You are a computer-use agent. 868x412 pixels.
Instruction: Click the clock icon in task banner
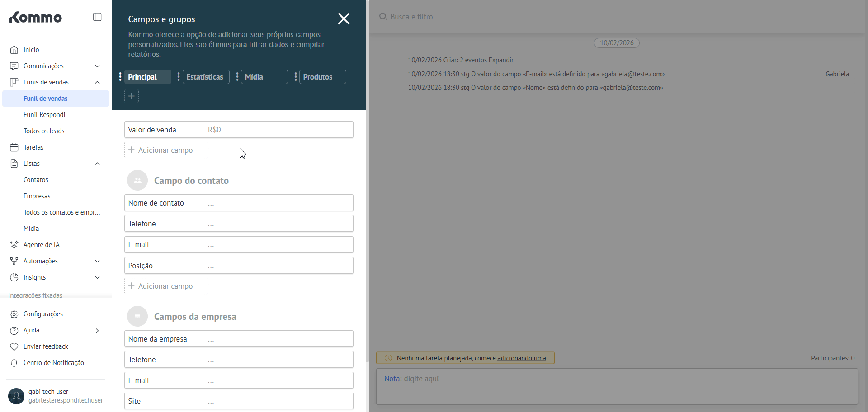pos(388,358)
